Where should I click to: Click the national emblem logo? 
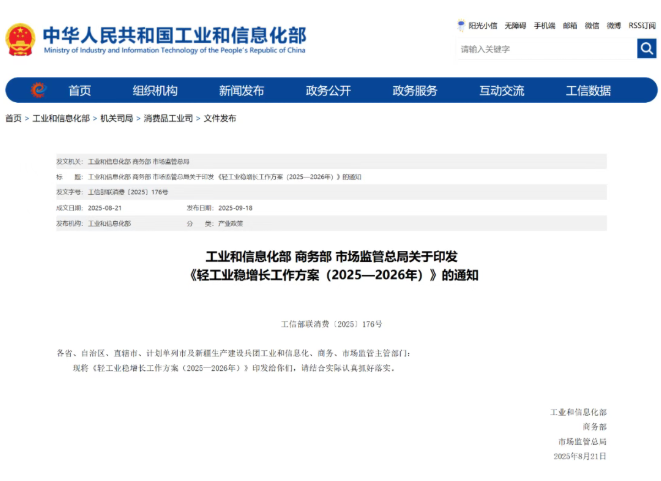click(x=20, y=39)
